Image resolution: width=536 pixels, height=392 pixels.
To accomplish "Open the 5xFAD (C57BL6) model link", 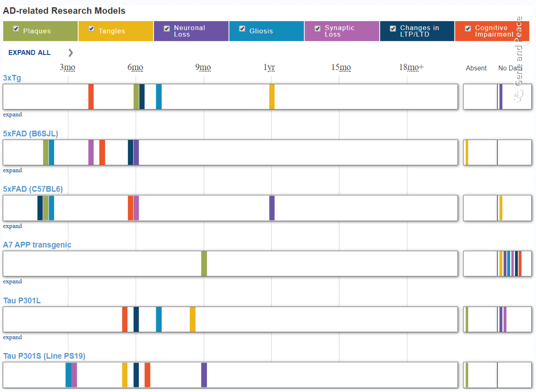I will 33,189.
